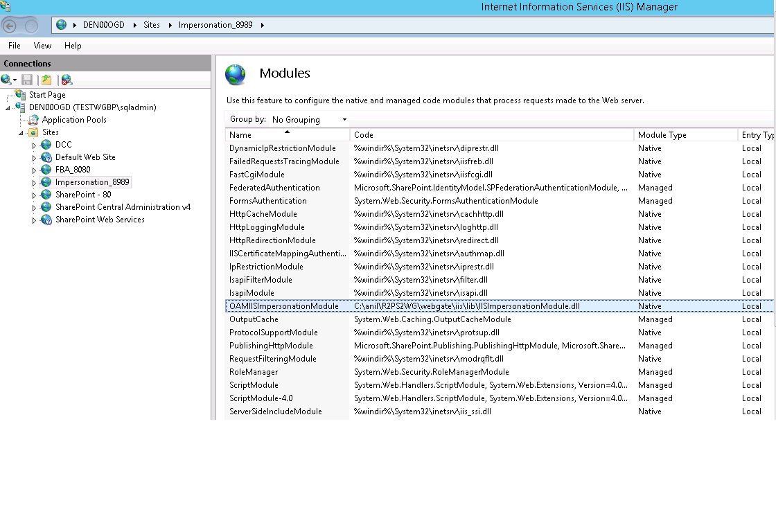Click the globe icon in the address bar

(x=62, y=25)
